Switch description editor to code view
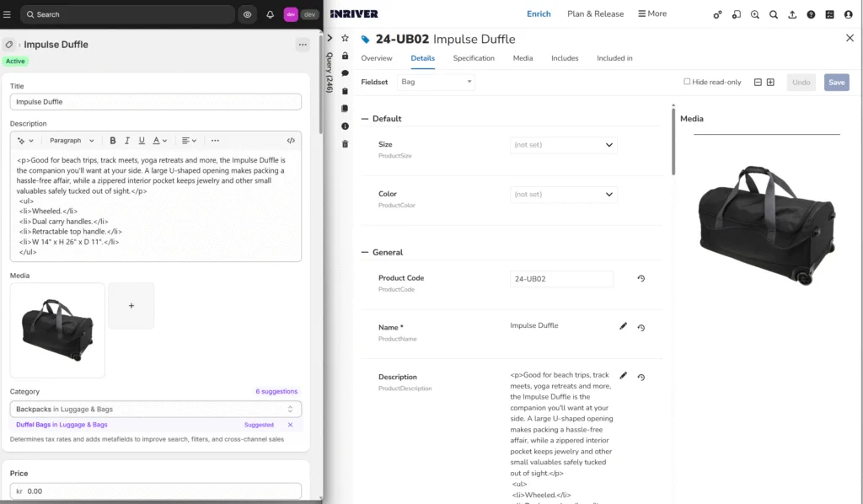863x504 pixels. pos(292,140)
